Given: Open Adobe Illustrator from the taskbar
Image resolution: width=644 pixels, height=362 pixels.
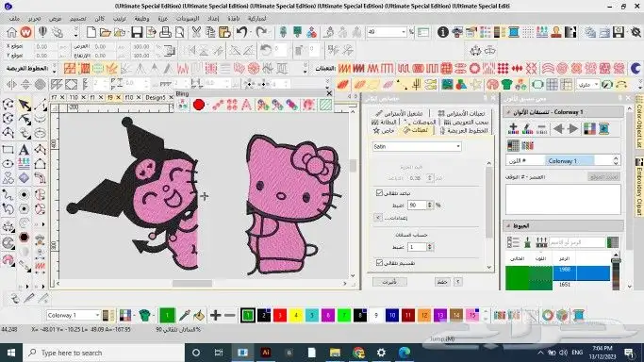Looking at the screenshot, I should click(x=266, y=353).
